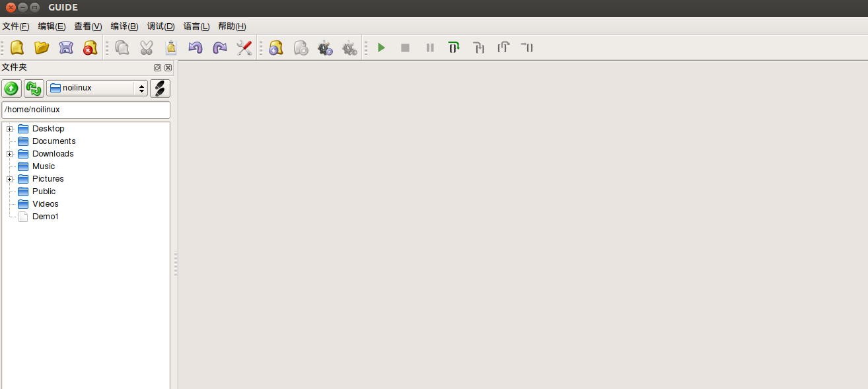This screenshot has height=389, width=868.
Task: Open the 编译(B) menu
Action: [x=124, y=26]
